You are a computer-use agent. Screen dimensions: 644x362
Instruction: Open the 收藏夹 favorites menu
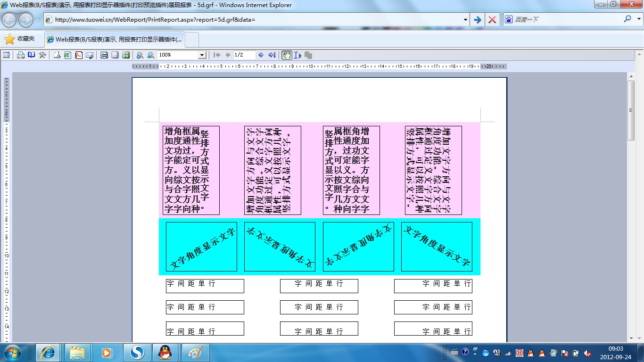click(x=20, y=39)
